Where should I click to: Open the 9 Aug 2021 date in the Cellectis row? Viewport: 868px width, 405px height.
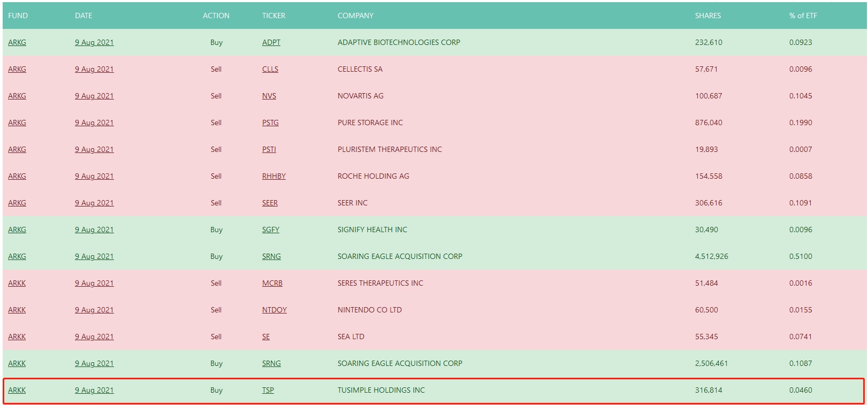94,69
